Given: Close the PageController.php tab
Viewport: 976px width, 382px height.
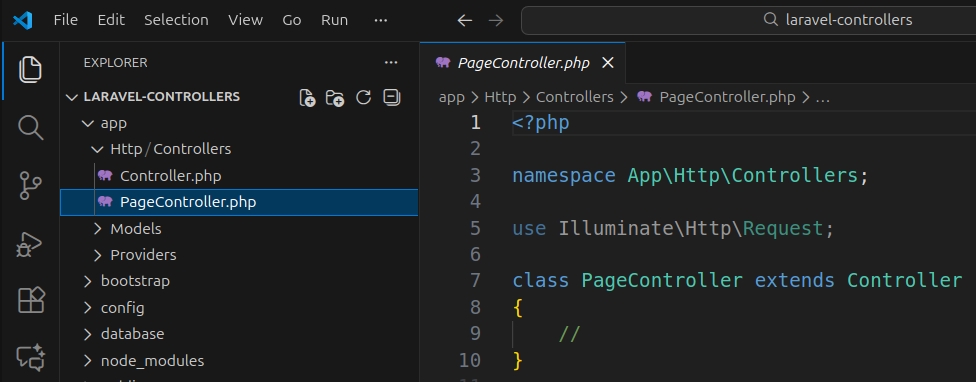Looking at the screenshot, I should (x=608, y=63).
